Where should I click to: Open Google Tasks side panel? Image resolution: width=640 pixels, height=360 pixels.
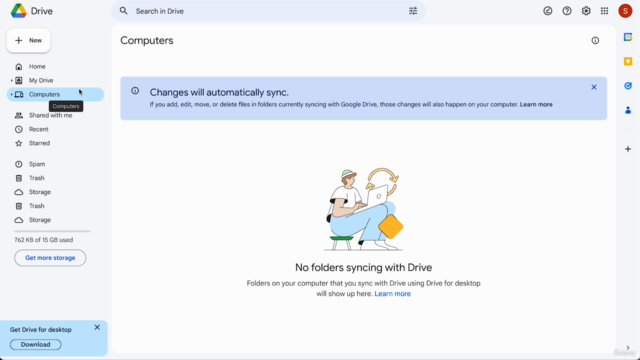pyautogui.click(x=628, y=86)
